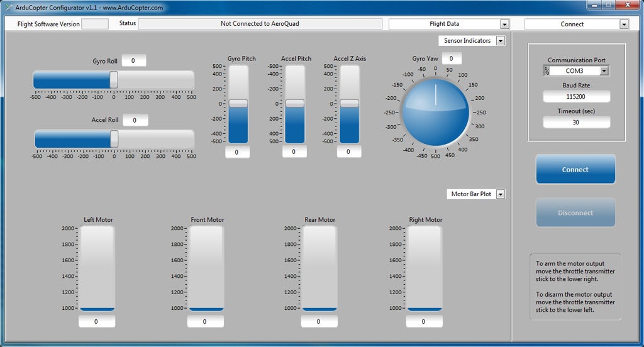Click the Timeout (sec) field

tap(576, 123)
